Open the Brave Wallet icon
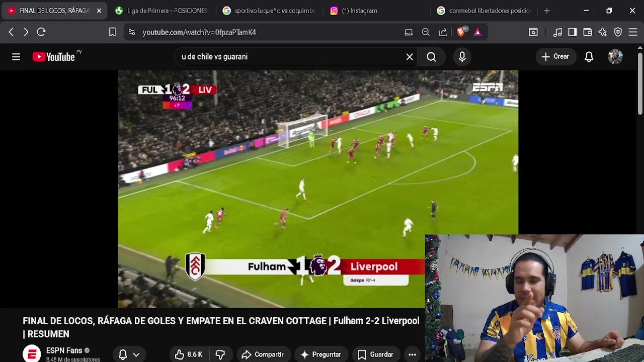644x362 pixels. (x=588, y=32)
